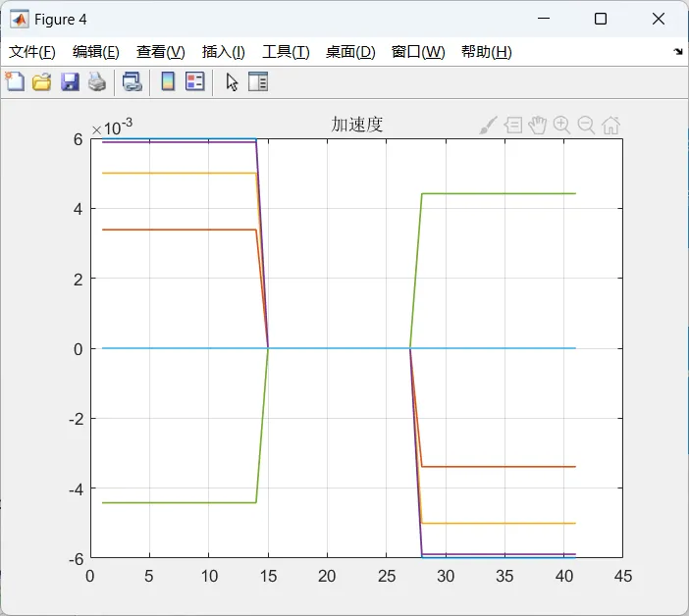Screen dimensions: 689x616
Task: Click the Link Plot toolbar icon
Action: [132, 82]
